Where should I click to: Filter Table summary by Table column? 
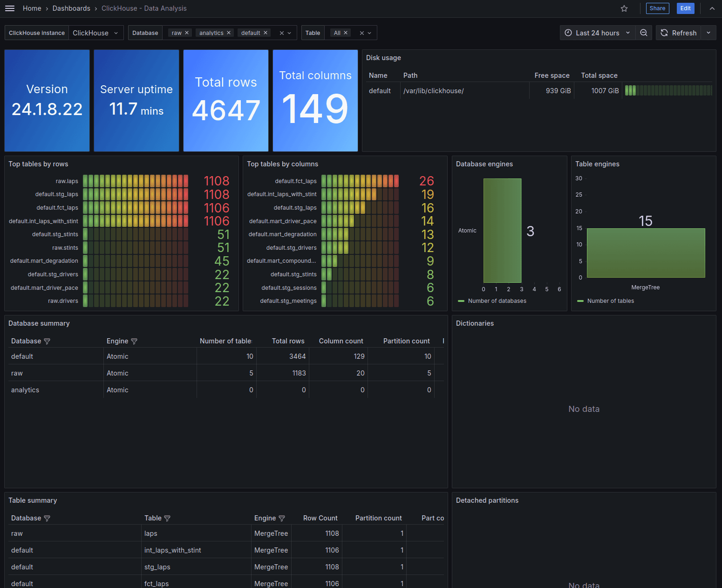pos(167,519)
